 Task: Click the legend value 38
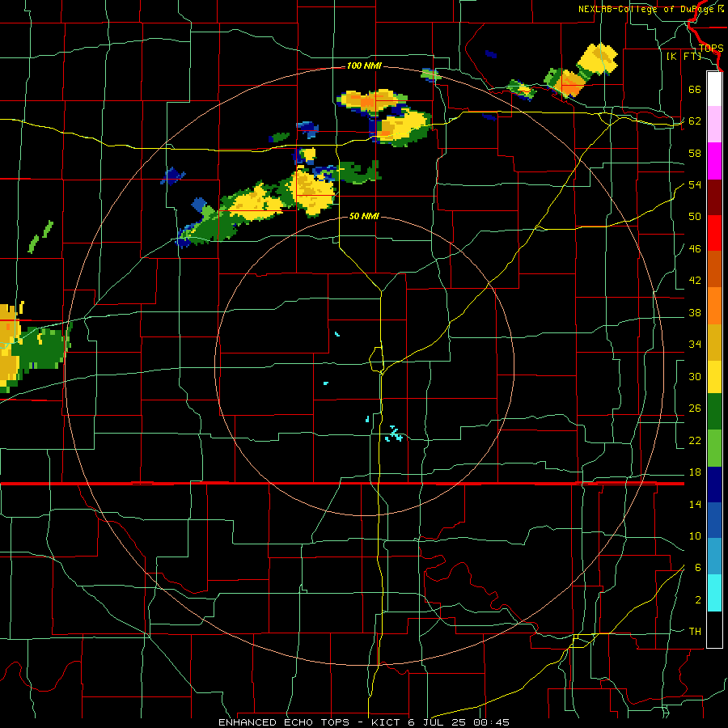tap(695, 312)
